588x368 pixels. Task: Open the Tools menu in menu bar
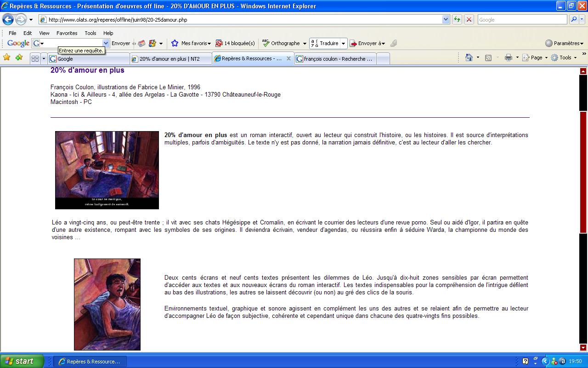tap(90, 33)
